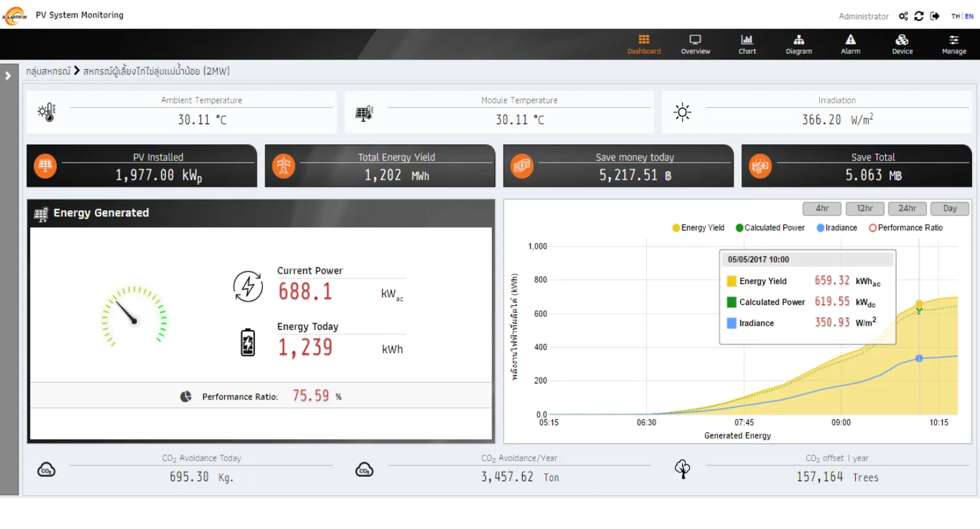Click the Generated Energy axis title
The image size is (980, 529).
(x=738, y=436)
